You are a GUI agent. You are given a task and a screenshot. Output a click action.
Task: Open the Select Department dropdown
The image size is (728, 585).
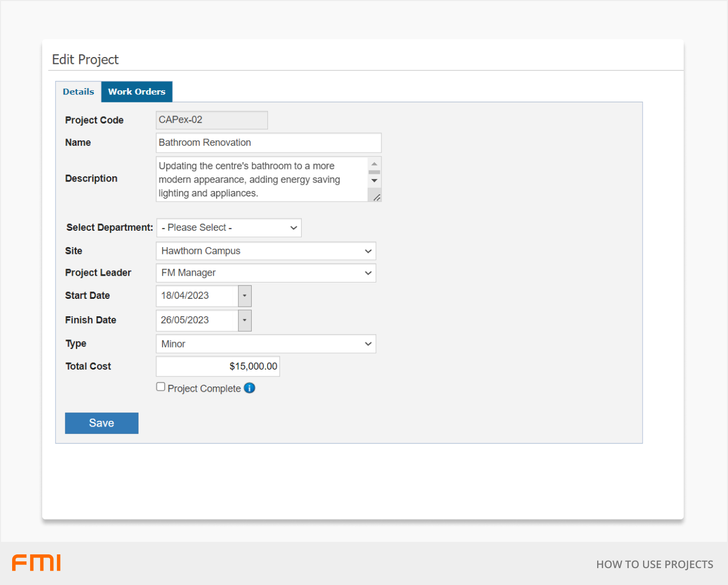[x=229, y=228]
